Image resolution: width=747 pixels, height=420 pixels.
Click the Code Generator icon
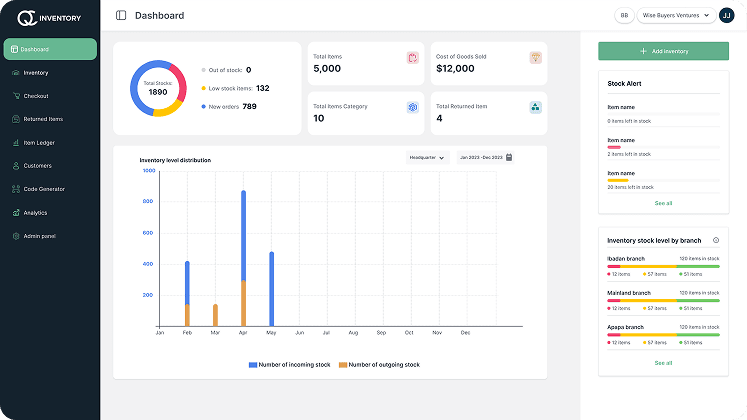[x=16, y=189]
